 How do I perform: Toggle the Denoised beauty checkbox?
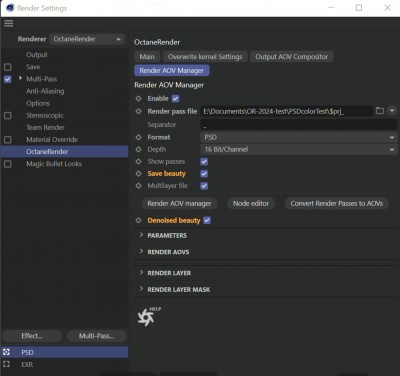click(x=207, y=220)
